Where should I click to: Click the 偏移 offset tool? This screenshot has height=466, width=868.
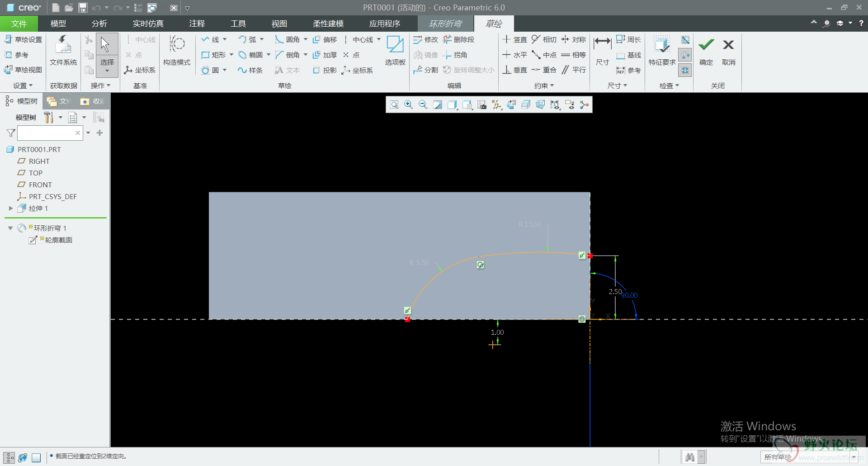[325, 40]
